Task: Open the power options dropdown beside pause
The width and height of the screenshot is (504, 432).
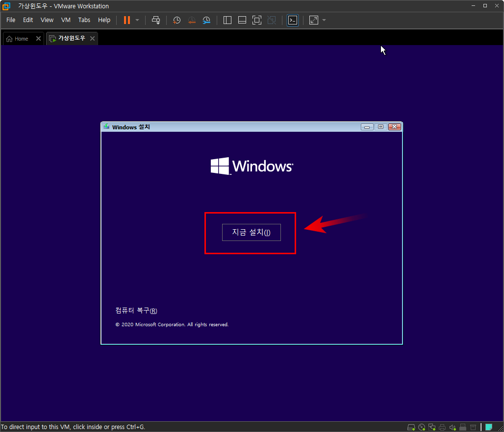Action: [x=137, y=20]
